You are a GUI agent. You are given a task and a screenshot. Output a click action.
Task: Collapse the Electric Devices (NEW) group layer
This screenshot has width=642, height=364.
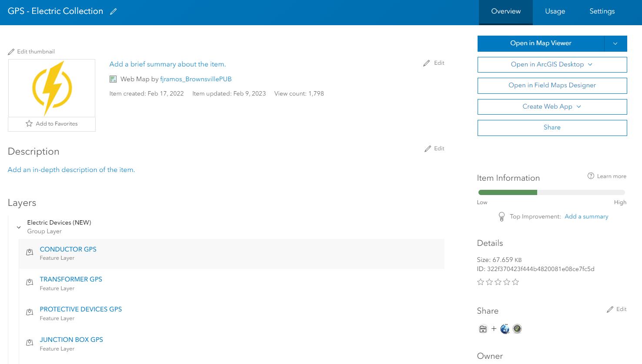(x=18, y=227)
